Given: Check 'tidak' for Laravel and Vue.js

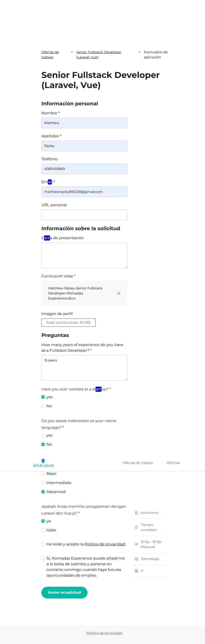Looking at the screenshot, I should point(43,530).
